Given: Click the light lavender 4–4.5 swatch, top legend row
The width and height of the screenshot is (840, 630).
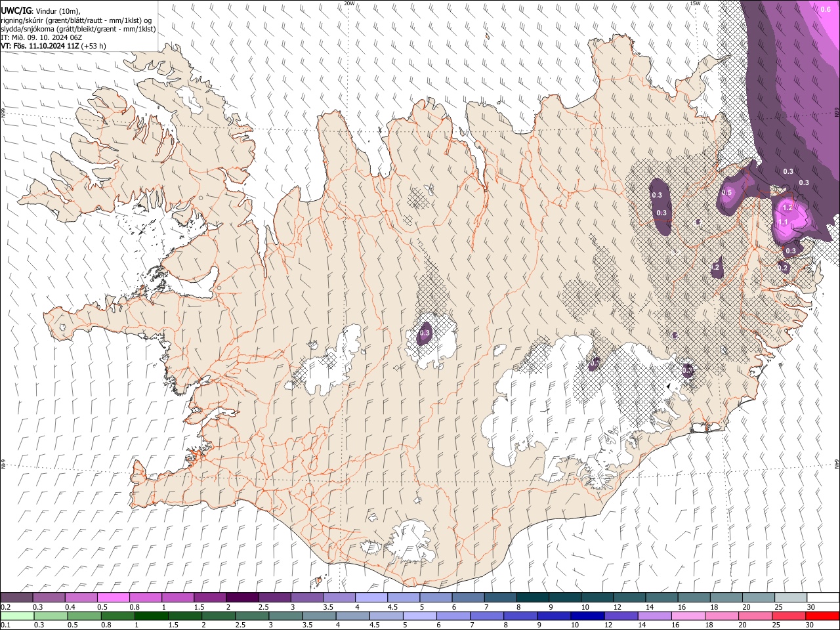Looking at the screenshot, I should 371,597.
